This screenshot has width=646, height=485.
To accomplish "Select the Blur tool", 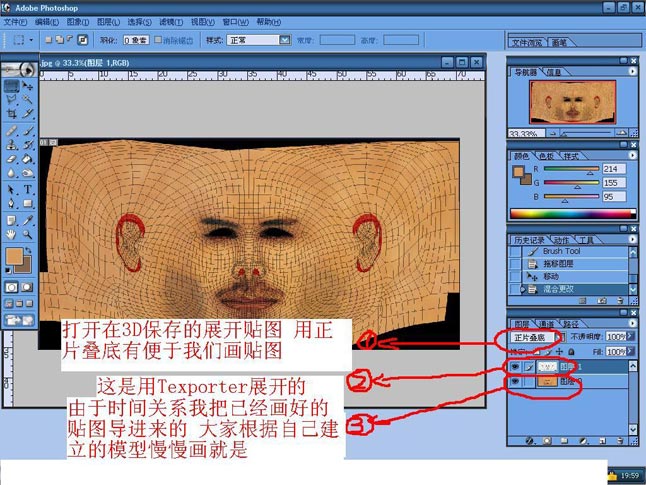I will [12, 173].
